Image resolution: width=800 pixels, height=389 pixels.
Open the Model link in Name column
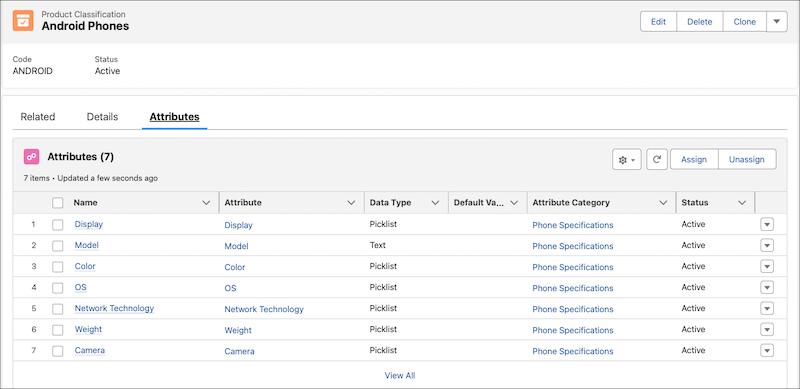pyautogui.click(x=86, y=245)
